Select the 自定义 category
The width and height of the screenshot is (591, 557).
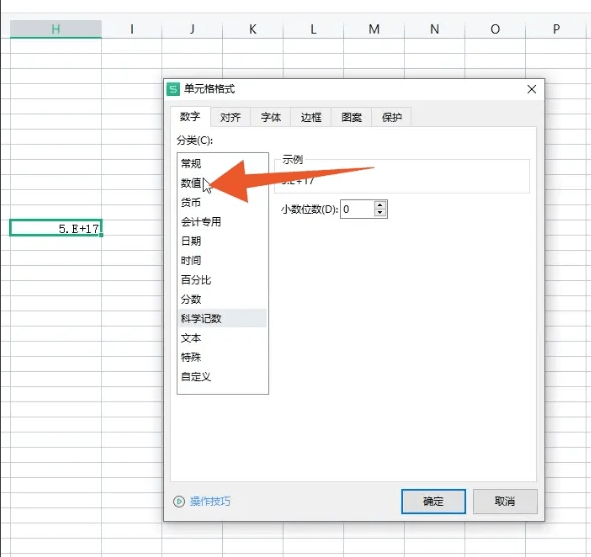point(222,376)
